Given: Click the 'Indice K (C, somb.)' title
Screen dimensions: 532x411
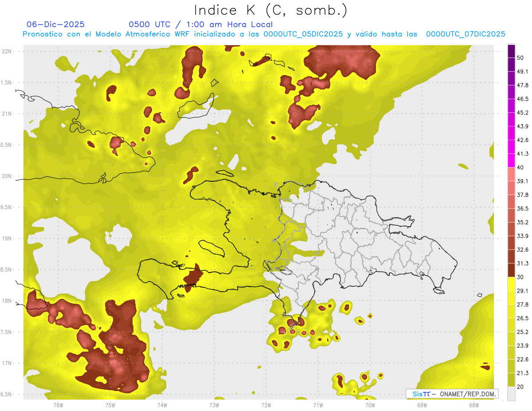Looking at the screenshot, I should tap(270, 10).
